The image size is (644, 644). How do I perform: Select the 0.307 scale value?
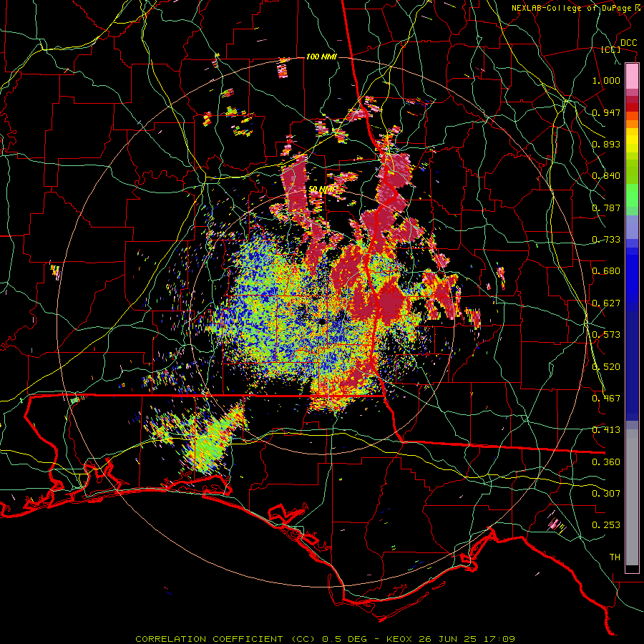pyautogui.click(x=606, y=493)
